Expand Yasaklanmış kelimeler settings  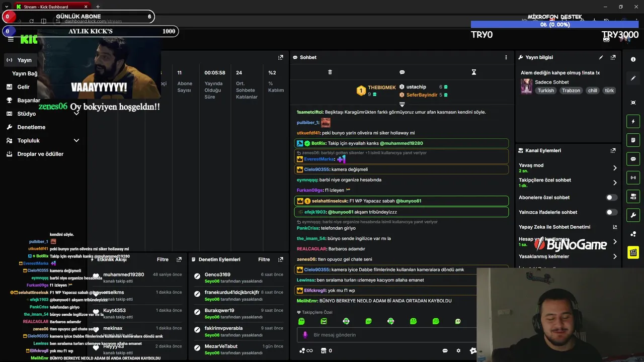615,256
